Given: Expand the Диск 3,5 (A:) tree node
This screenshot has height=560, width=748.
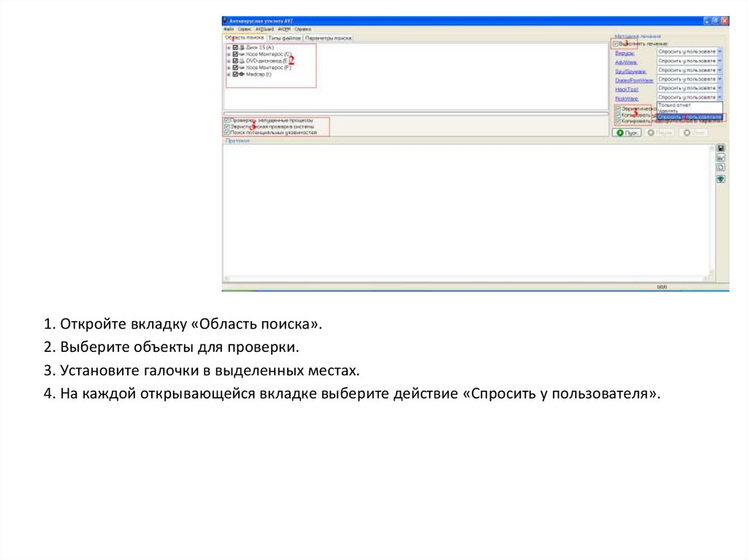Looking at the screenshot, I should [x=229, y=47].
